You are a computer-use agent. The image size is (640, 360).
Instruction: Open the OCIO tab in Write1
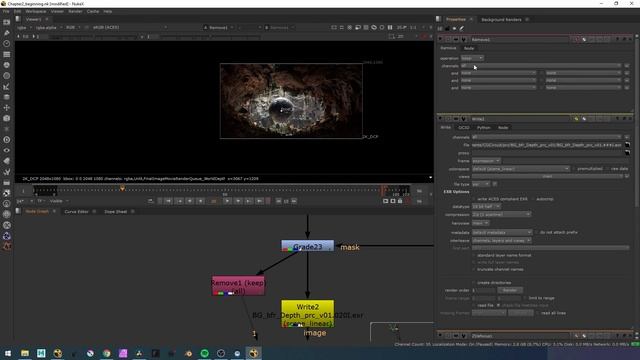(464, 128)
